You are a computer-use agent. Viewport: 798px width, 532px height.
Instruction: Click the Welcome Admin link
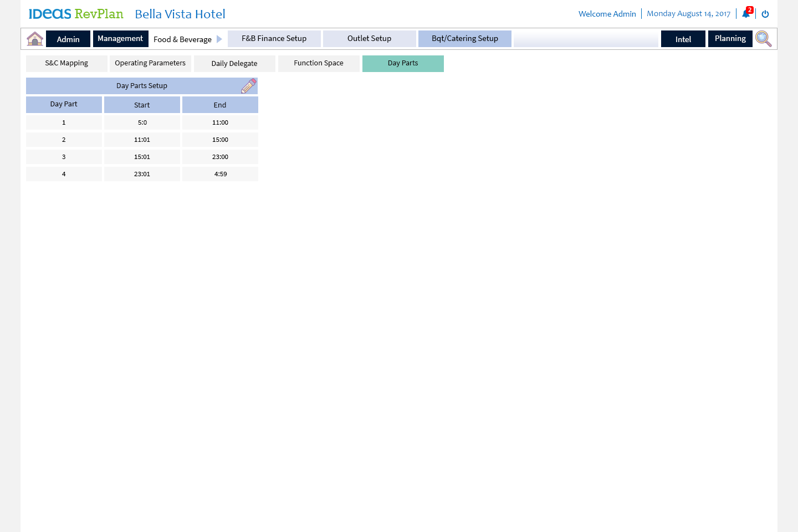coord(607,14)
